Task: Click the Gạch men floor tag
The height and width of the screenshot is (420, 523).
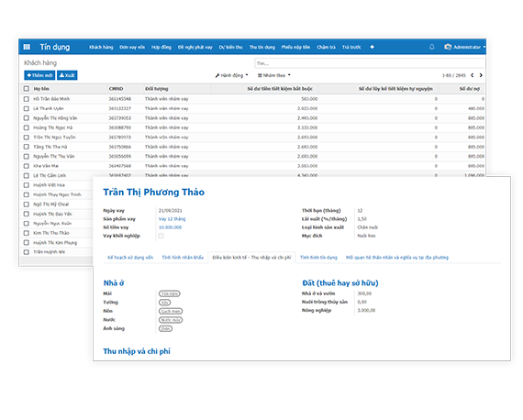Action: click(x=171, y=311)
